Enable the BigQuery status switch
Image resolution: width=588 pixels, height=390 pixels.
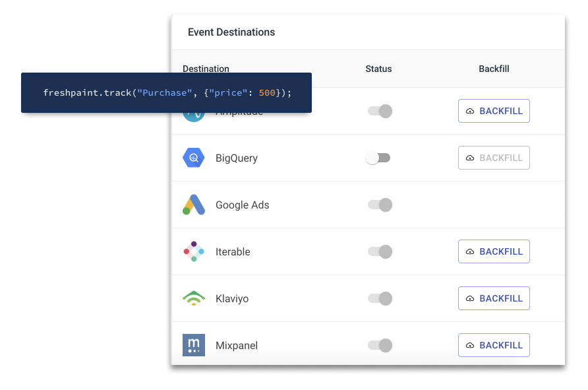[378, 158]
